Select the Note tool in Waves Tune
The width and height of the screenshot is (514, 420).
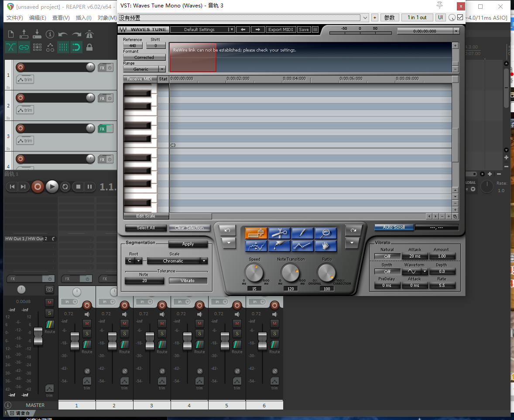click(x=256, y=233)
